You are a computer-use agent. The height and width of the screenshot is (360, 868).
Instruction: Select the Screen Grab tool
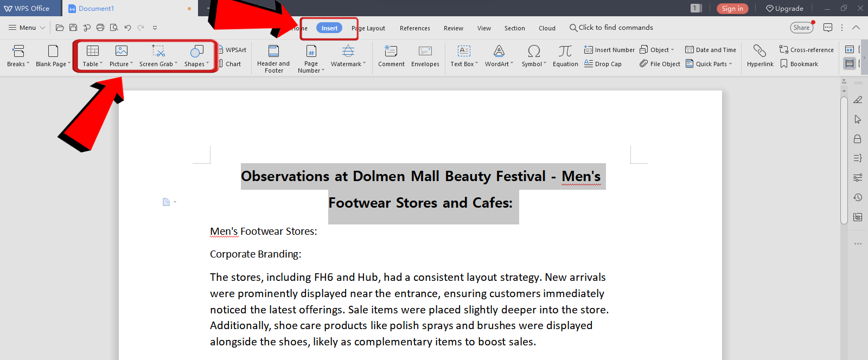coord(158,52)
